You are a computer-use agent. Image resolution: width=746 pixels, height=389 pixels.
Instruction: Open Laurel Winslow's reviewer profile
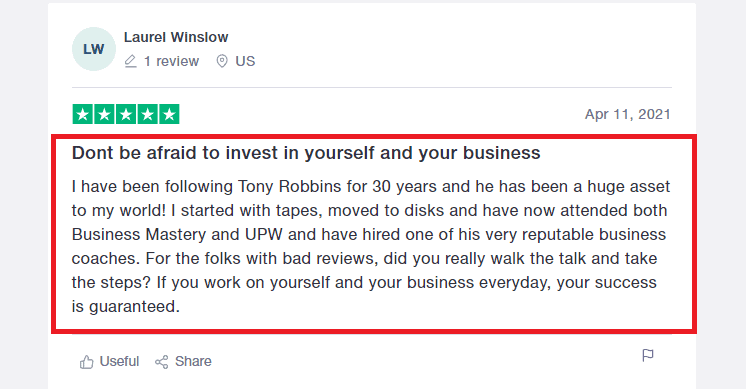coord(176,37)
